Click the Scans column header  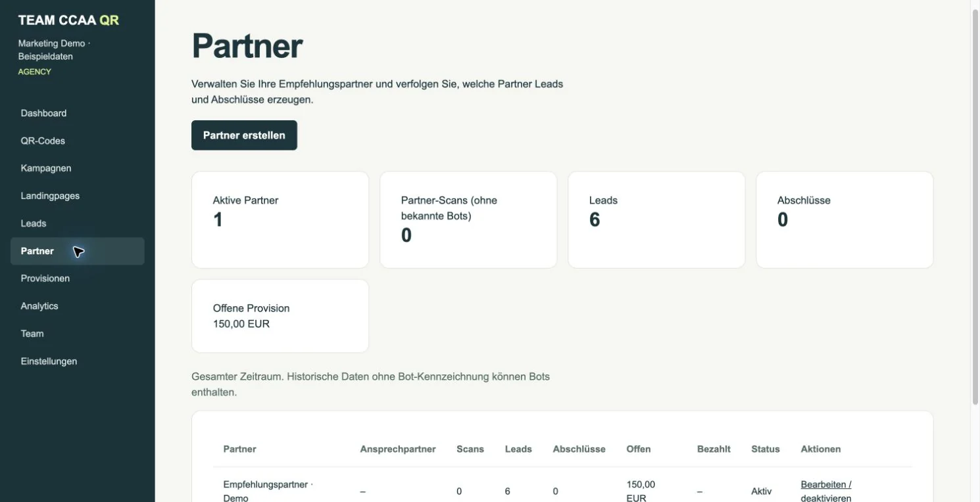click(x=470, y=449)
